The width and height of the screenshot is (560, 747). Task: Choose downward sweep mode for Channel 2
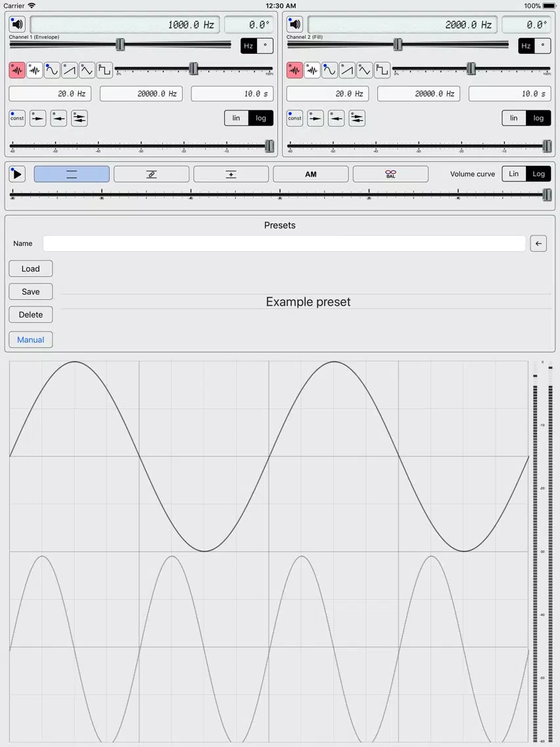(x=336, y=118)
